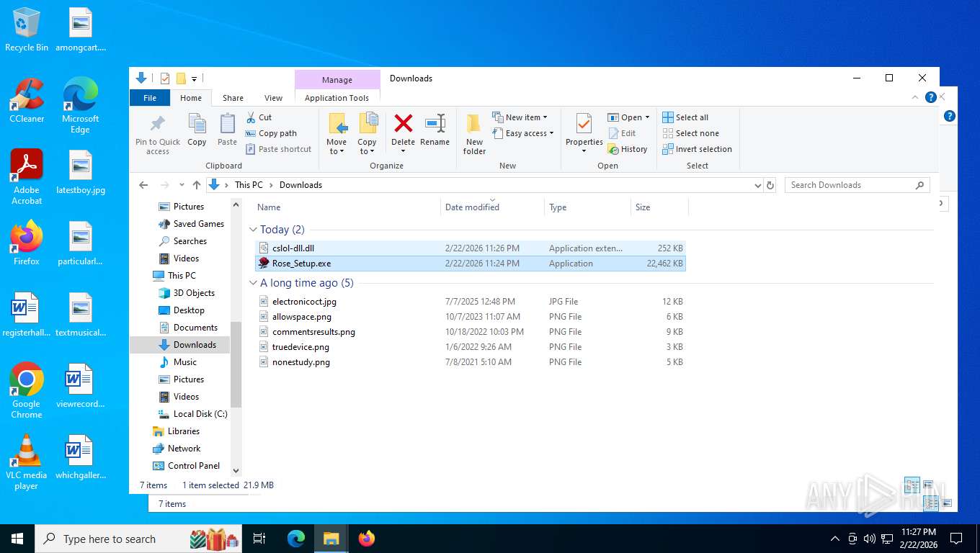The height and width of the screenshot is (553, 980).
Task: Switch to the View ribbon tab
Action: pyautogui.click(x=273, y=98)
